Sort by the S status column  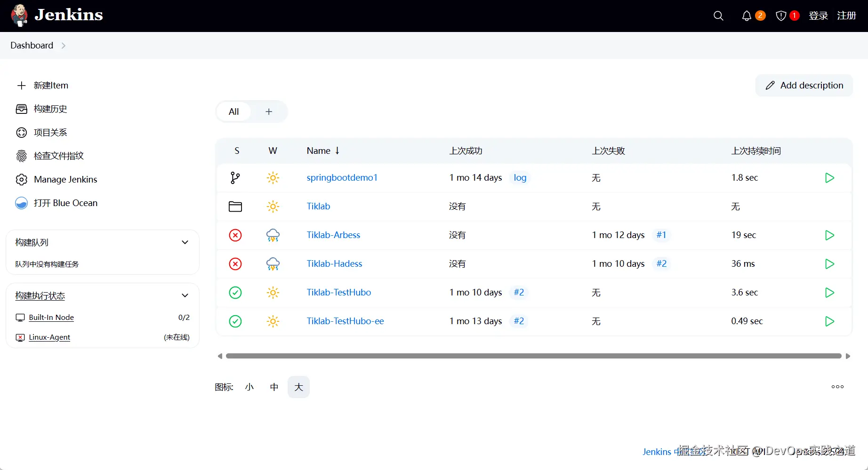[237, 151]
